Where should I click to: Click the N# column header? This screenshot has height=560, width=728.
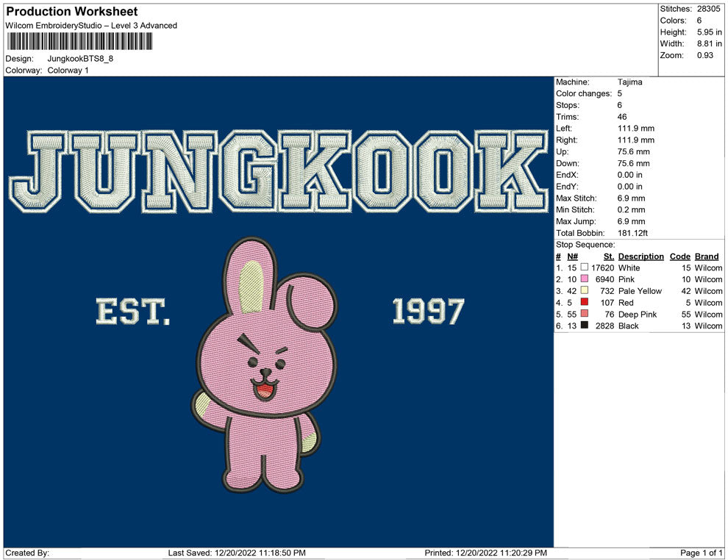[x=572, y=256]
